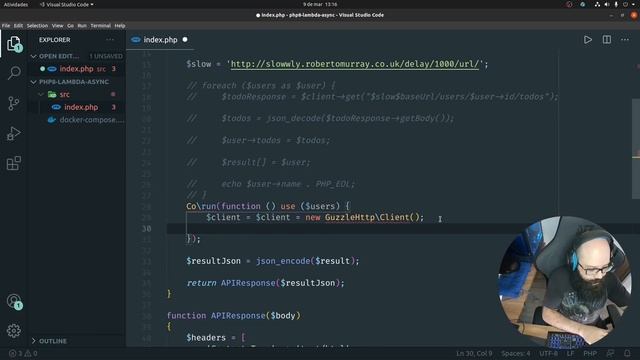The height and width of the screenshot is (360, 640).
Task: Change language mode PHP
Action: pos(590,353)
